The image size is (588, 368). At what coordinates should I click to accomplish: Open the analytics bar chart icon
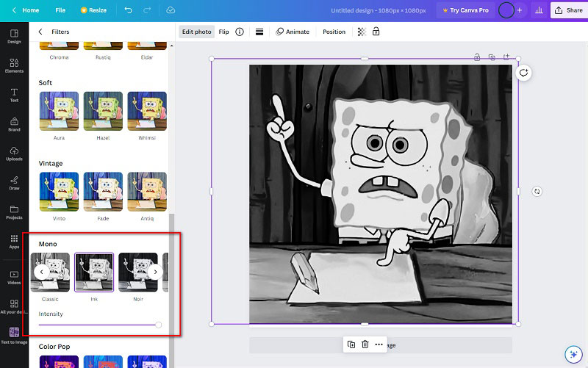[539, 10]
